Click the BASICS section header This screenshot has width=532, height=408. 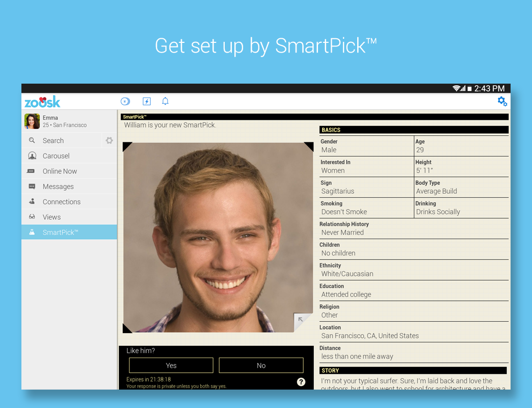tap(414, 130)
